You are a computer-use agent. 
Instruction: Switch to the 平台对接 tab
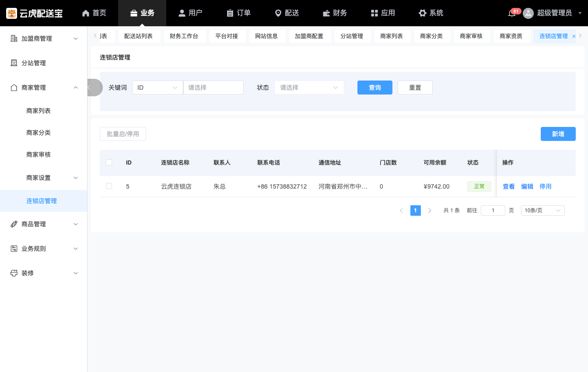coord(227,36)
